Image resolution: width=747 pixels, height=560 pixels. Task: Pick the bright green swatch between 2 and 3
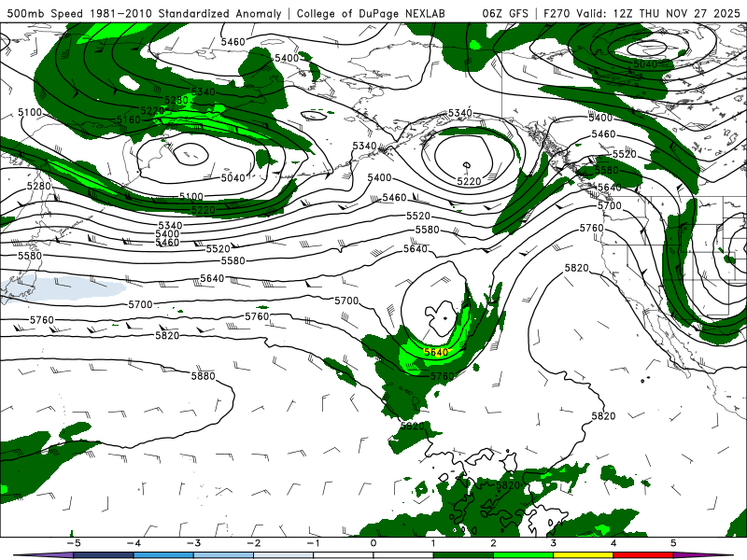tap(524, 555)
